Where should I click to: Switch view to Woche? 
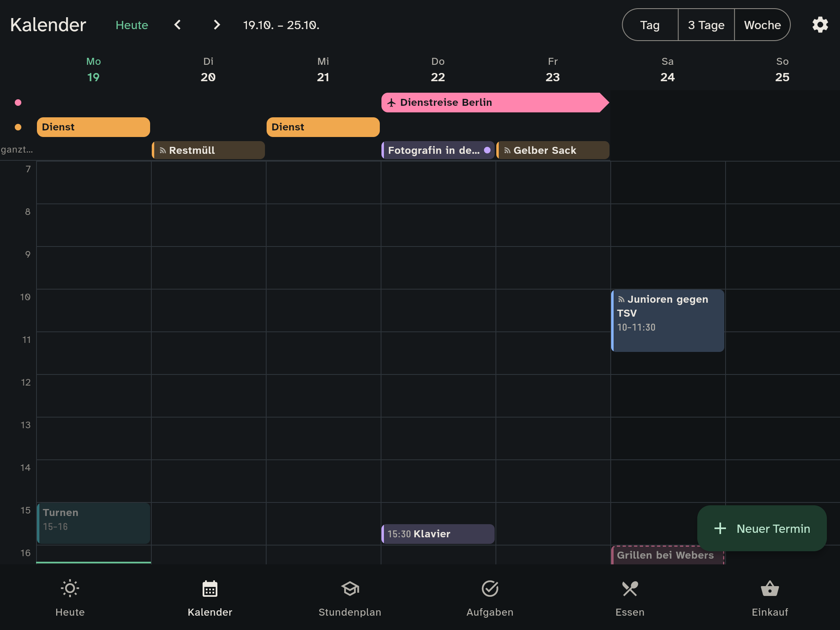[x=762, y=25]
